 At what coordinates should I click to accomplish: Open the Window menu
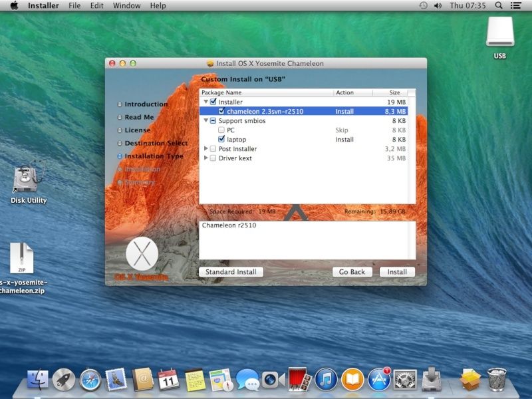point(126,5)
